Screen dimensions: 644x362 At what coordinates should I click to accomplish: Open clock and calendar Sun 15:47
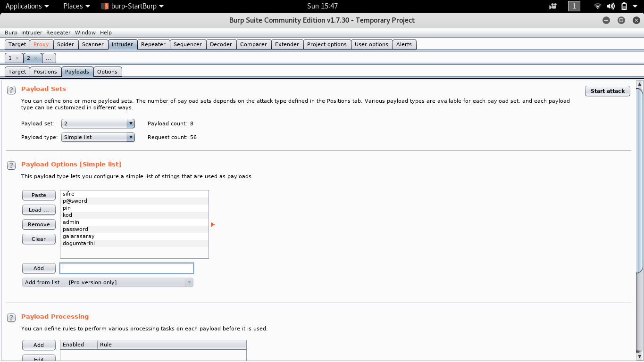point(322,6)
